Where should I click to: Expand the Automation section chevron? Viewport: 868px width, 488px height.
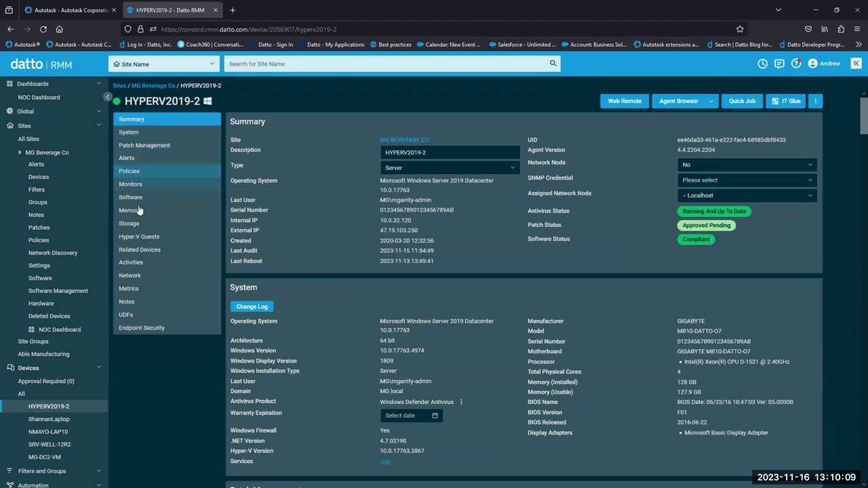(x=99, y=485)
